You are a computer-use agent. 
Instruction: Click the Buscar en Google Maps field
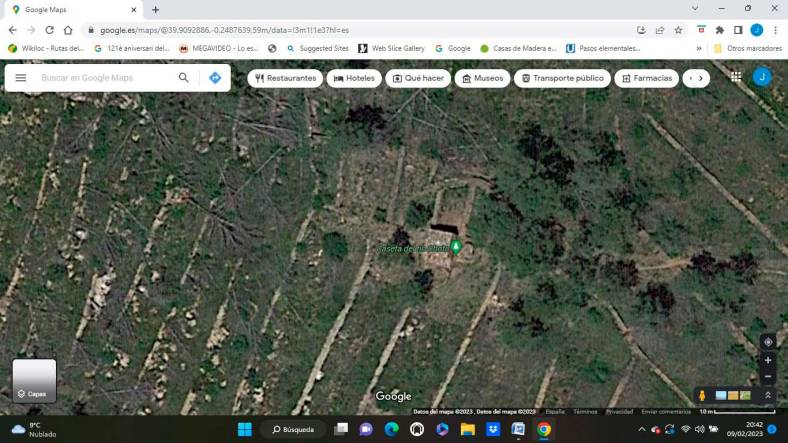pyautogui.click(x=105, y=78)
